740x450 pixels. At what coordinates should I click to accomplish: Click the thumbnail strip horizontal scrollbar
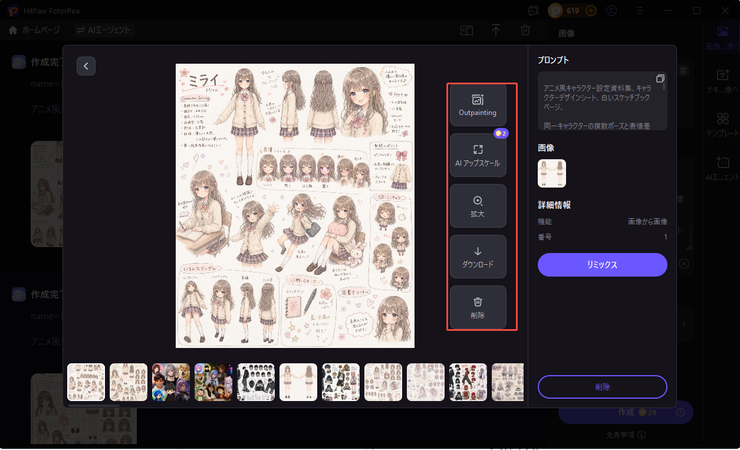94,405
